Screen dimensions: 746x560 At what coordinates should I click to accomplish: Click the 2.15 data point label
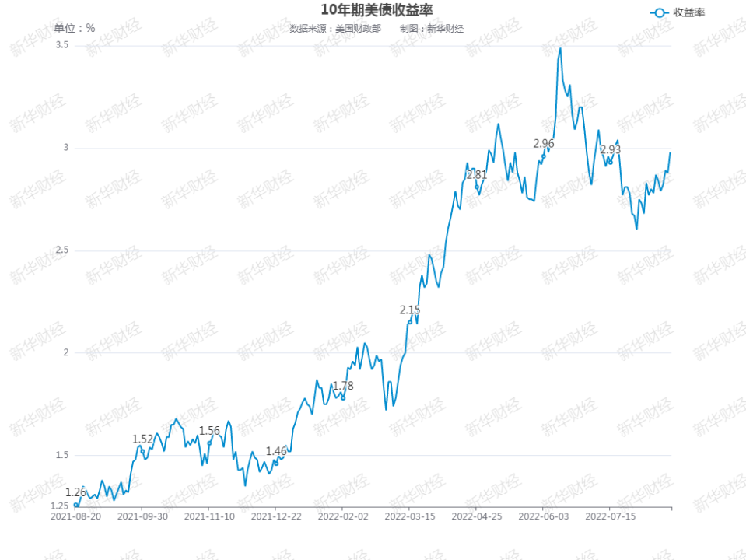pos(410,310)
